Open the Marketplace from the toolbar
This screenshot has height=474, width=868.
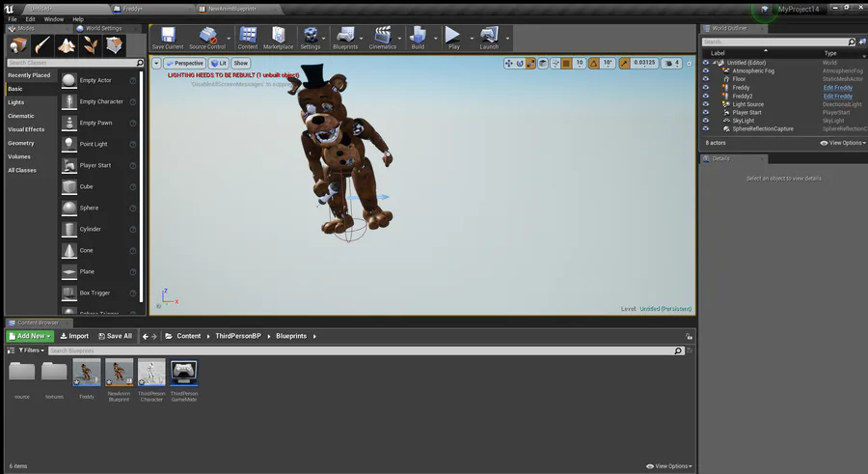[278, 38]
